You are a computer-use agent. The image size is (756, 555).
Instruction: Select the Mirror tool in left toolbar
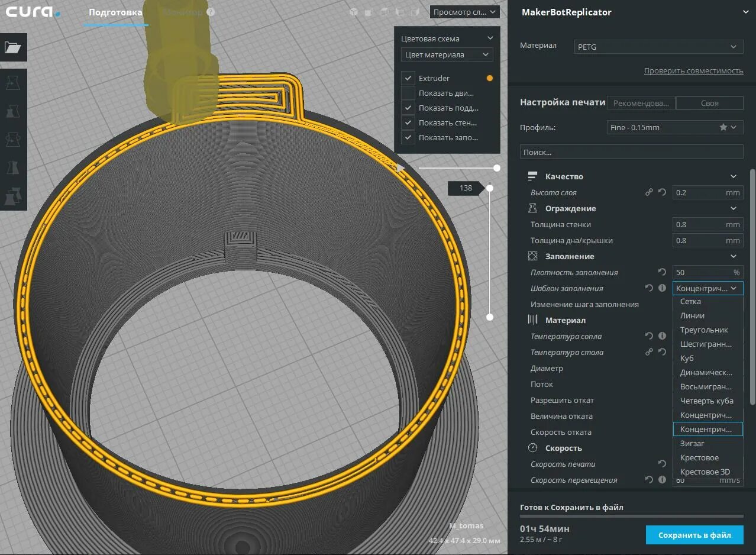pos(13,167)
